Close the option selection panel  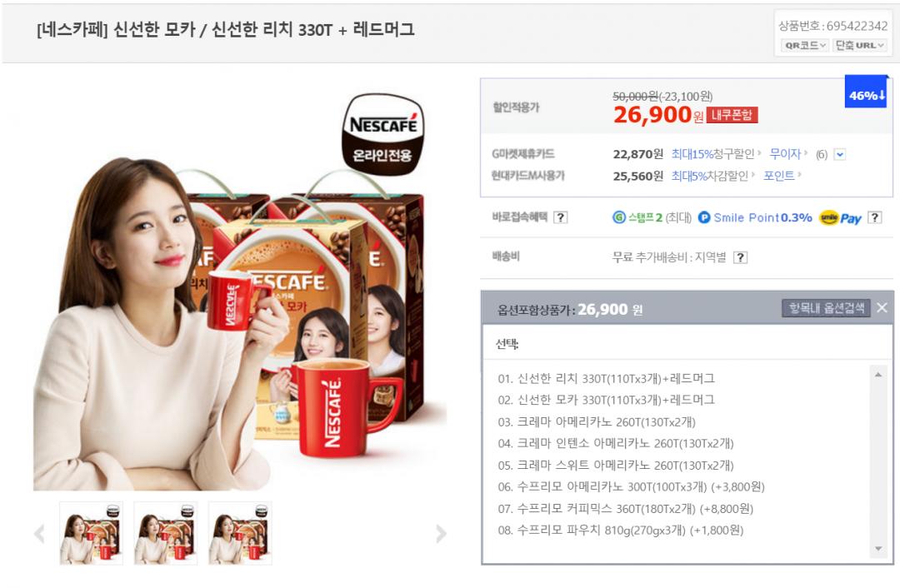click(882, 308)
